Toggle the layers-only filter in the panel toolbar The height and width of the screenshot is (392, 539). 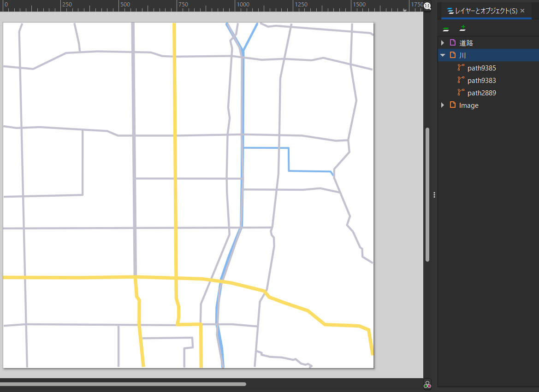click(445, 28)
